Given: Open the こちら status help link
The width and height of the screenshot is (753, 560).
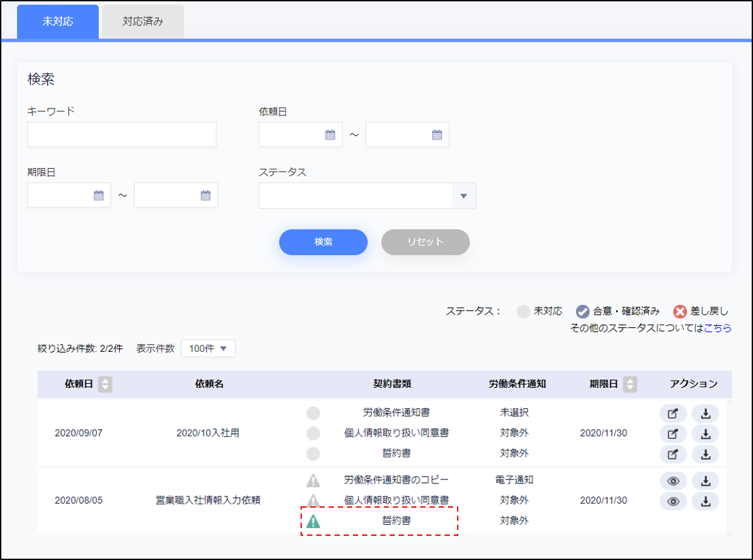Looking at the screenshot, I should [718, 328].
